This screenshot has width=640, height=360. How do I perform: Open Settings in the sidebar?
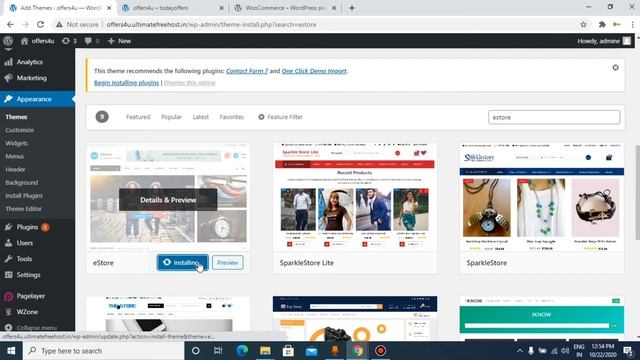[28, 275]
